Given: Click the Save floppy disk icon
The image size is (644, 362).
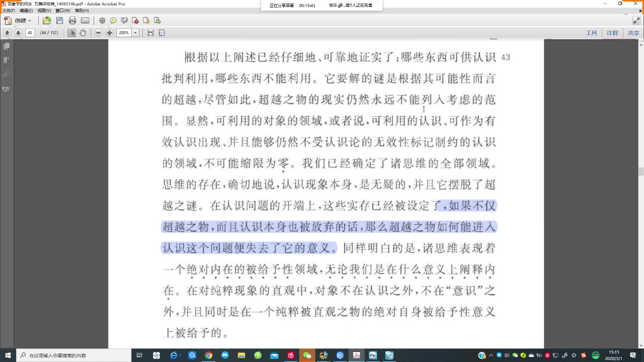Looking at the screenshot, I should (x=59, y=21).
